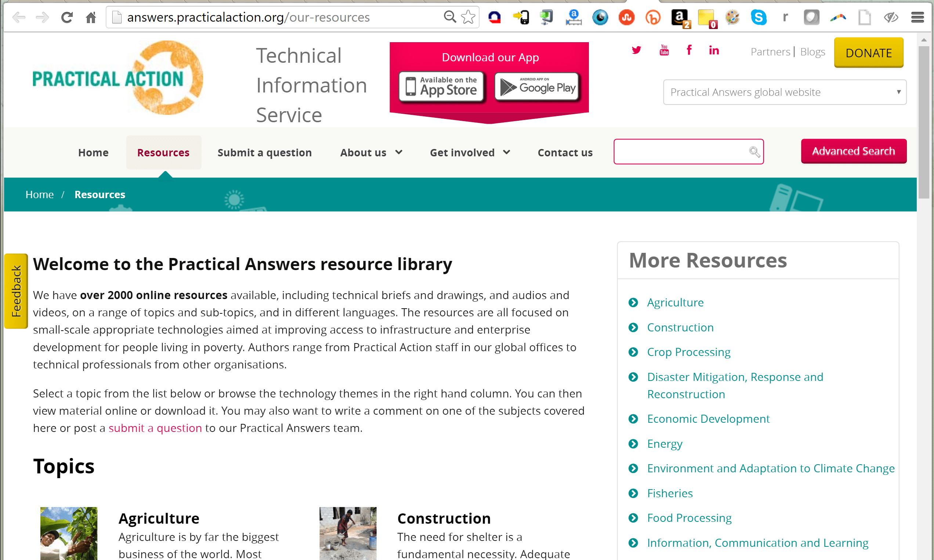Image resolution: width=934 pixels, height=560 pixels.
Task: Click the Available on the App Store badge
Action: 441,86
